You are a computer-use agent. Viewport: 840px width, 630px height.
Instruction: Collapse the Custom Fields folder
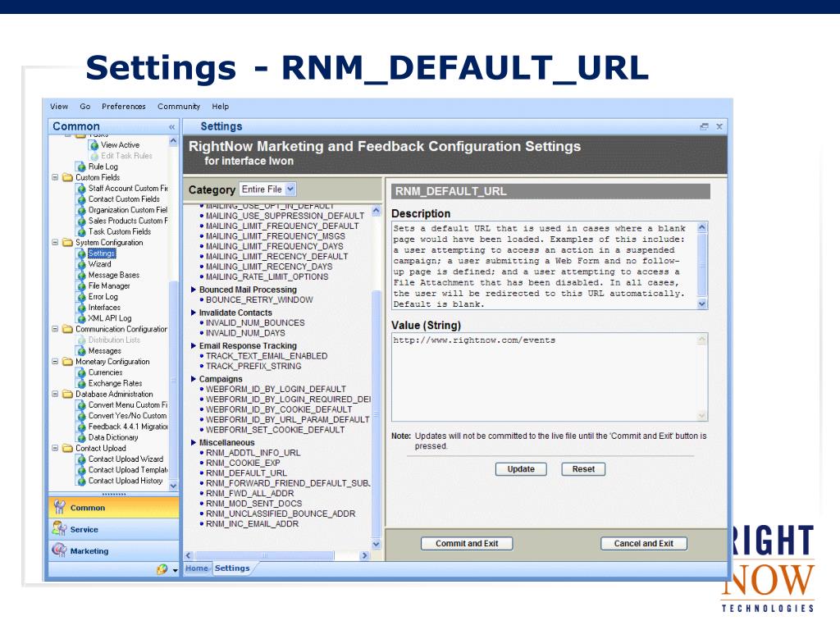(x=55, y=177)
